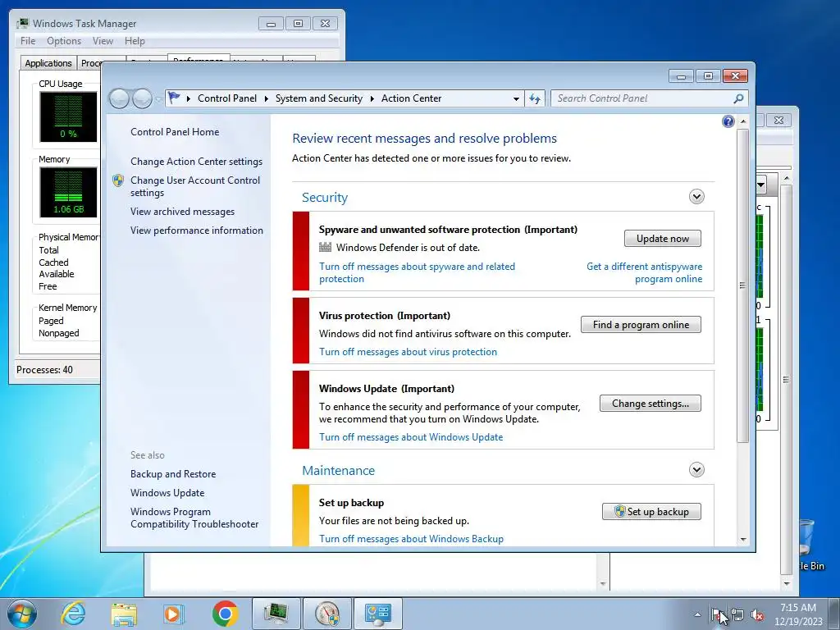Image resolution: width=840 pixels, height=630 pixels.
Task: Click the Action Center help question mark icon
Action: pos(728,121)
